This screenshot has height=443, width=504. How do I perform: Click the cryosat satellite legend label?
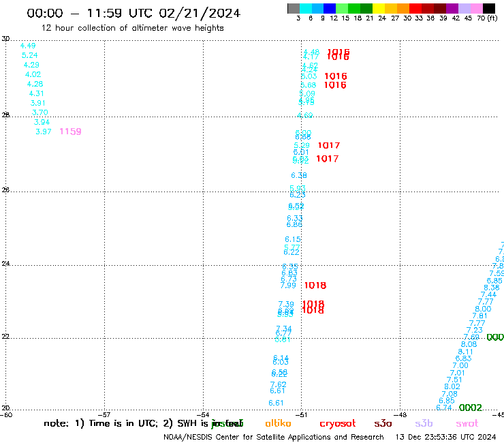click(x=338, y=424)
